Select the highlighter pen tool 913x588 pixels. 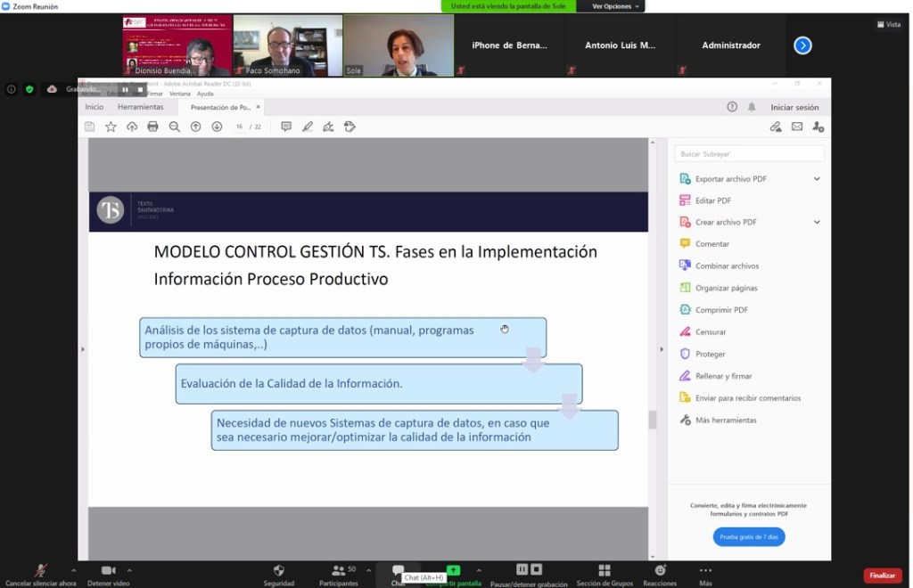308,127
